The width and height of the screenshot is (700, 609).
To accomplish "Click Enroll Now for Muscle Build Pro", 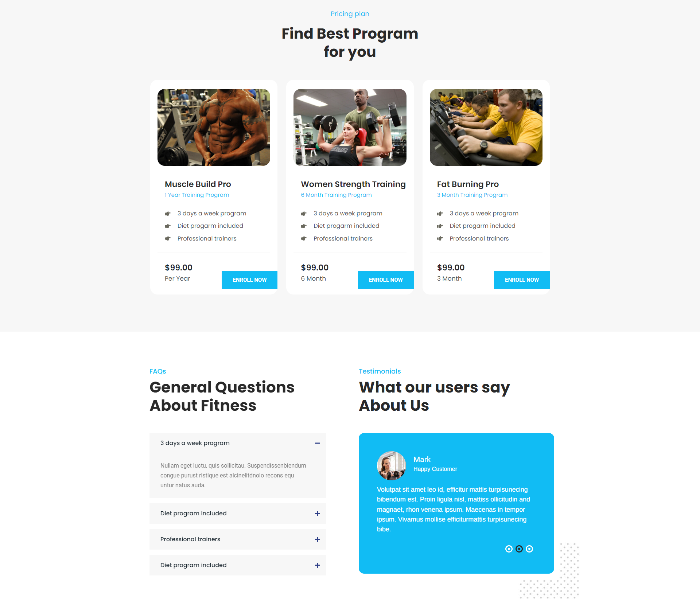I will [x=249, y=280].
